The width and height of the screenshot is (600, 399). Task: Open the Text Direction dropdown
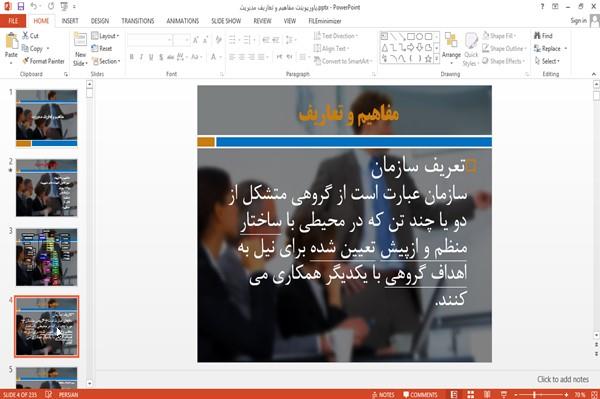336,36
